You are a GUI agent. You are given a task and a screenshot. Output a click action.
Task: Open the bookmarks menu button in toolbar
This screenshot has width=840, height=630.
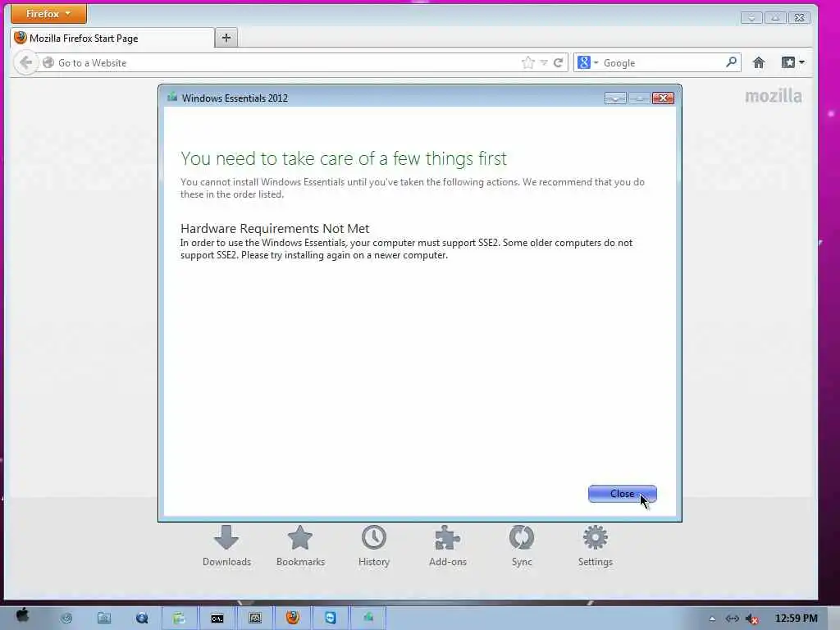click(x=793, y=62)
